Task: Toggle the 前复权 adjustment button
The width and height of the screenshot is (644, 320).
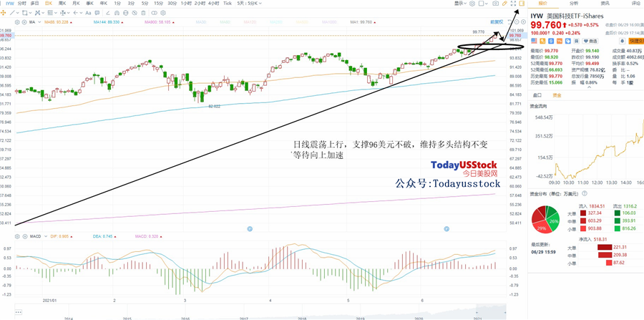Action: [x=497, y=21]
